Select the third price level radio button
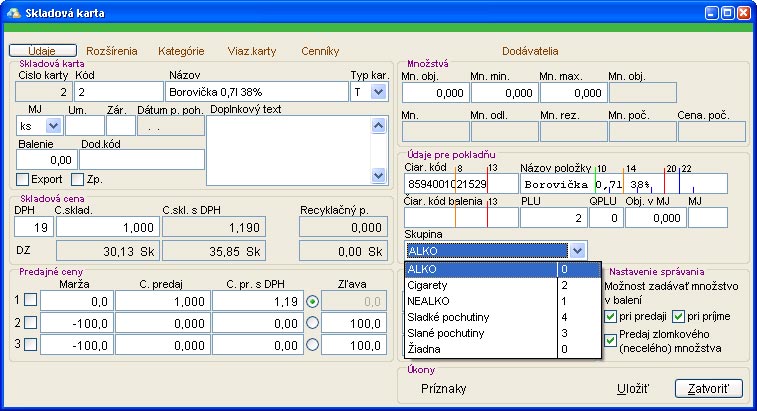This screenshot has height=411, width=757. tap(314, 345)
